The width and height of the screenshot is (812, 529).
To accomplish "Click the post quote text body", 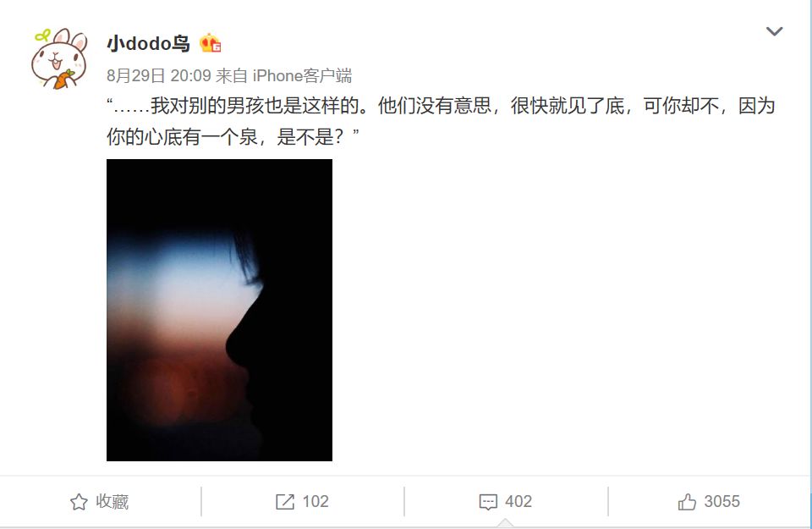I will pyautogui.click(x=442, y=121).
